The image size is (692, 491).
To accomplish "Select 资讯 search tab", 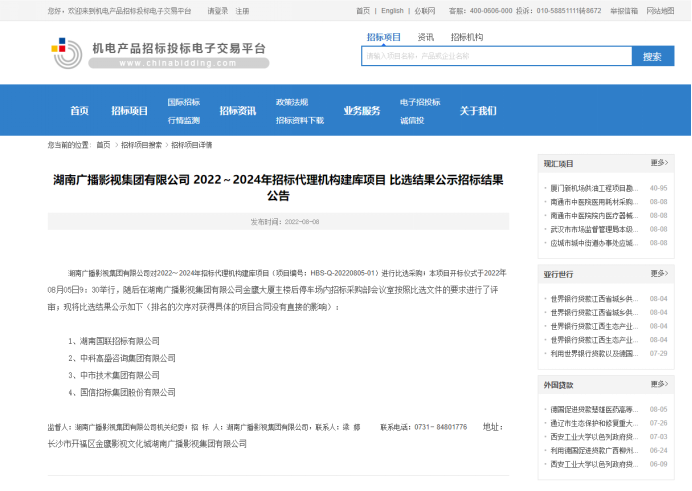I will coord(425,37).
